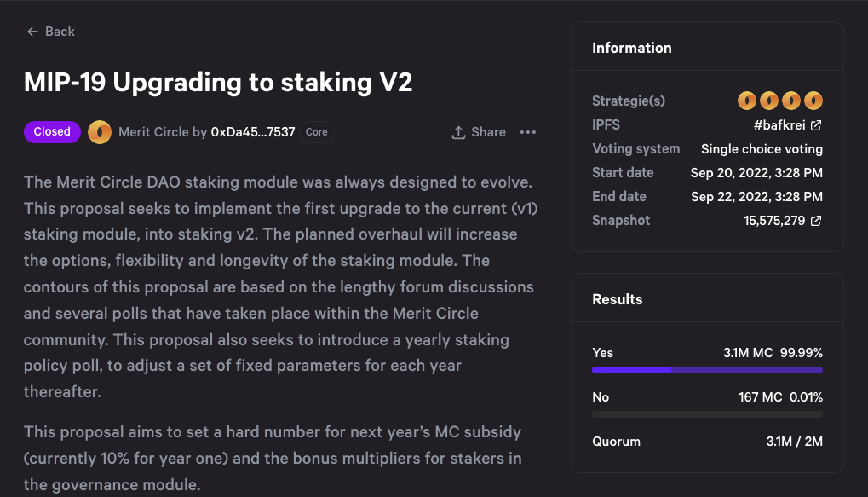Screen dimensions: 868x497
Task: Open the three-dot more options menu
Action: 528,132
